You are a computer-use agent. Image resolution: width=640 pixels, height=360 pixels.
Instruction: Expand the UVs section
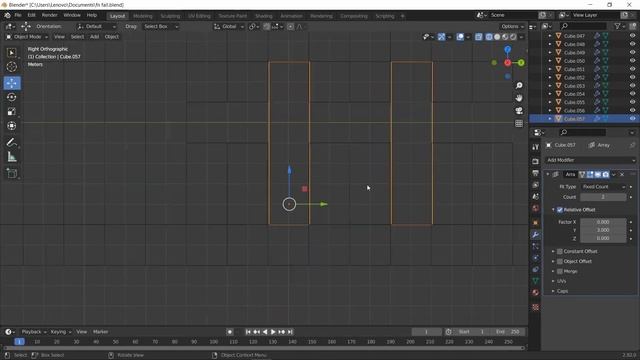click(x=562, y=281)
